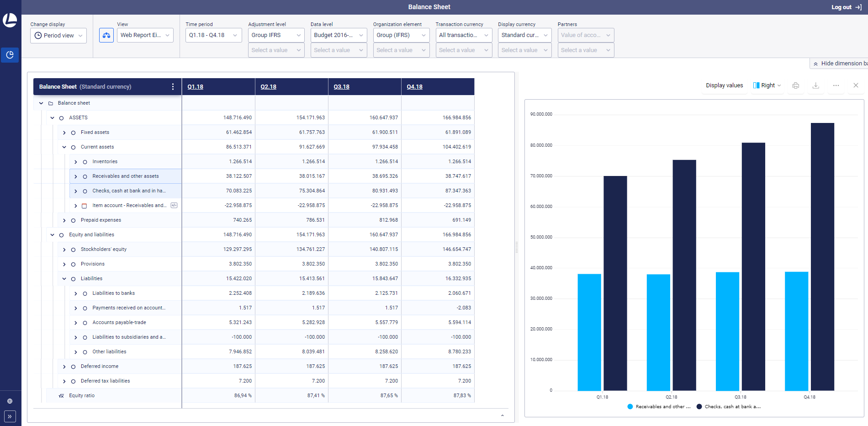The height and width of the screenshot is (426, 868).
Task: Select the Inventories circle marker
Action: click(x=85, y=162)
